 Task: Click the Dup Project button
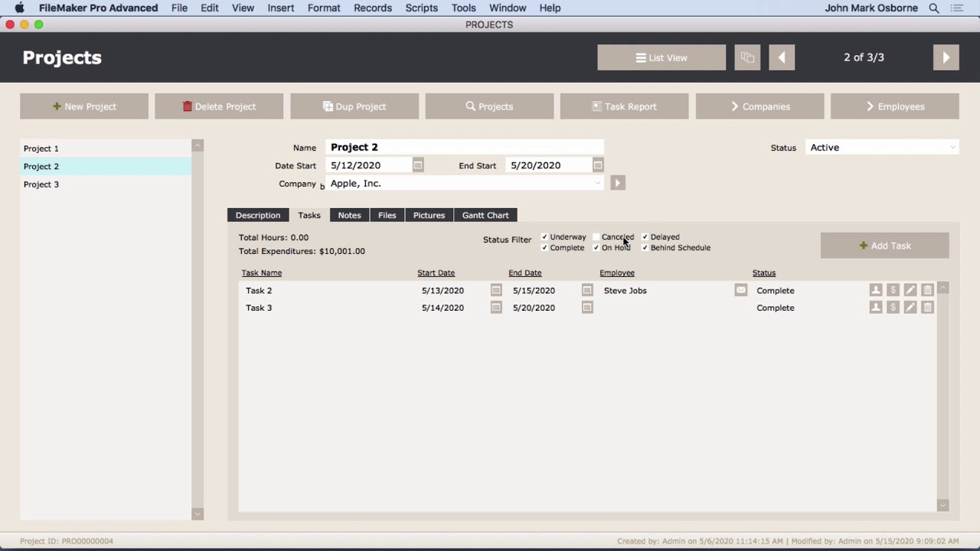[354, 106]
